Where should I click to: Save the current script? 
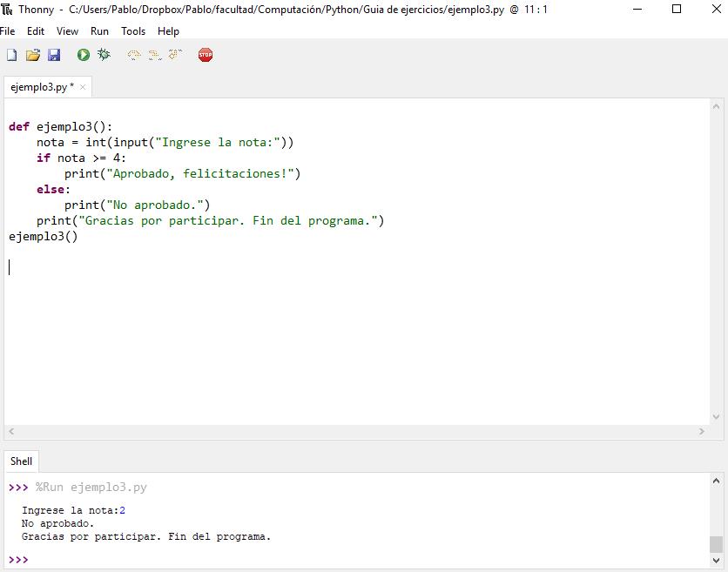(55, 54)
